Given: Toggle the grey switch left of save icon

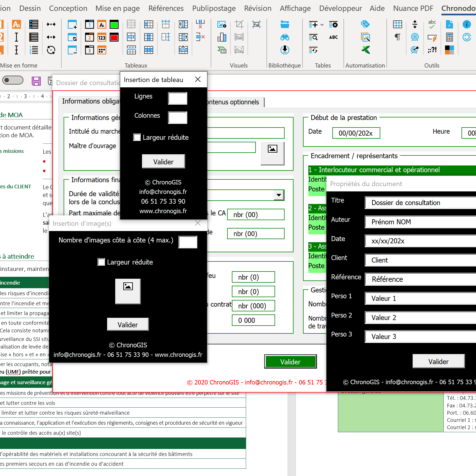Looking at the screenshot, I should (x=13, y=80).
